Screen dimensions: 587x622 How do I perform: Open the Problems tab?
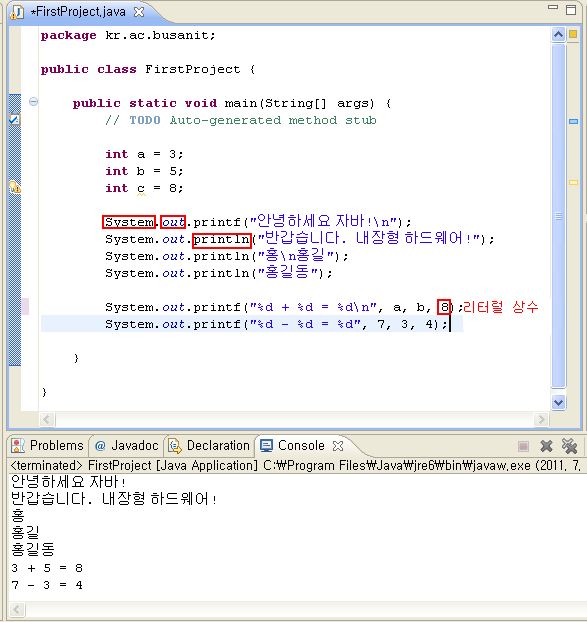point(47,445)
